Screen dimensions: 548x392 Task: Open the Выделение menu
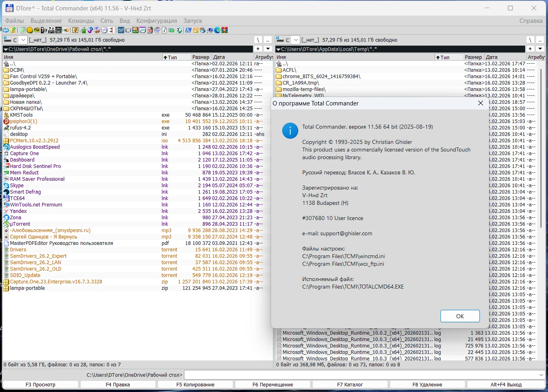[x=46, y=20]
